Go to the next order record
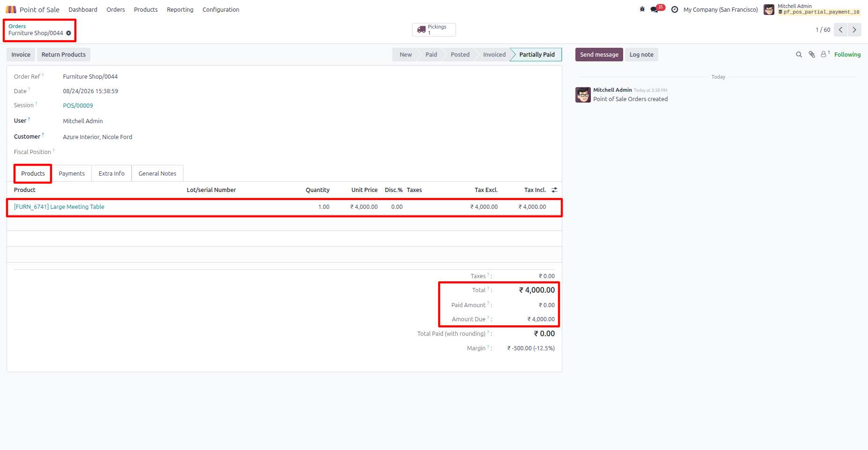This screenshot has height=450, width=868. (x=854, y=30)
